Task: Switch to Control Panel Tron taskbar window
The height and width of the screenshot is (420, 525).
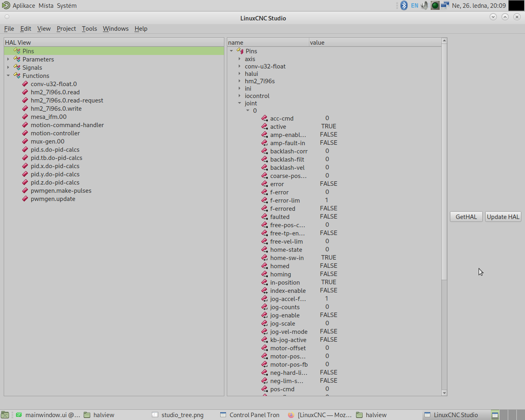Action: point(250,415)
